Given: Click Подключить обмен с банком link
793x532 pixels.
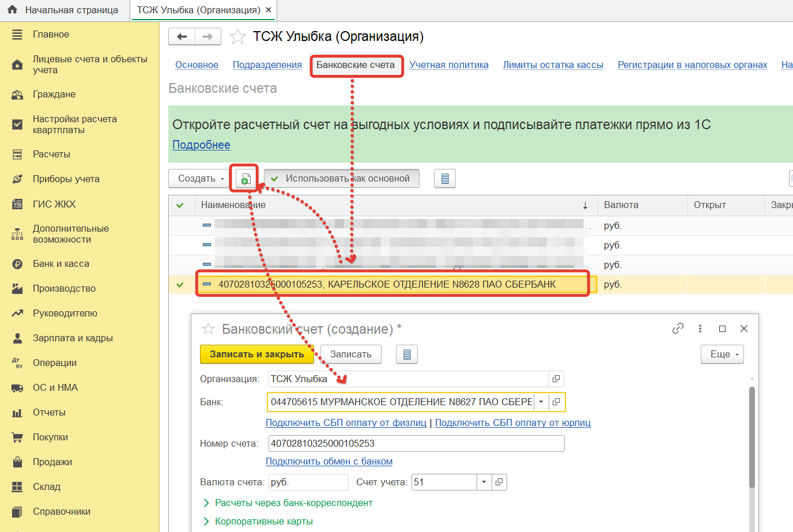Looking at the screenshot, I should [329, 462].
